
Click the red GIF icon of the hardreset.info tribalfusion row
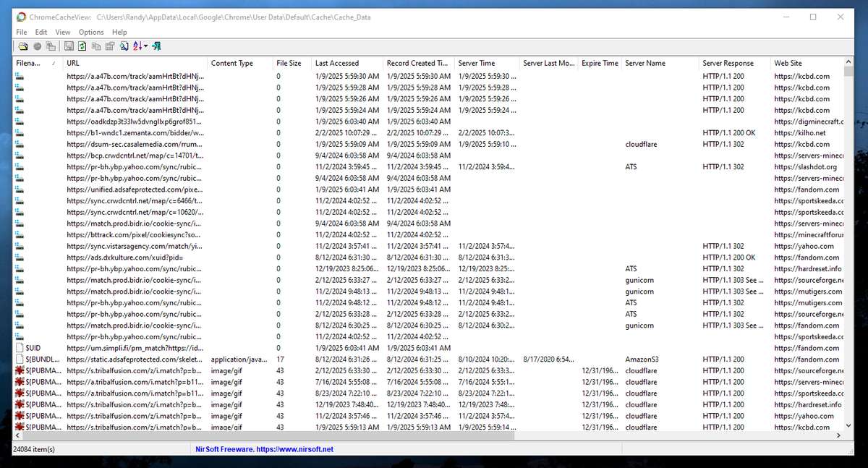[x=20, y=404]
